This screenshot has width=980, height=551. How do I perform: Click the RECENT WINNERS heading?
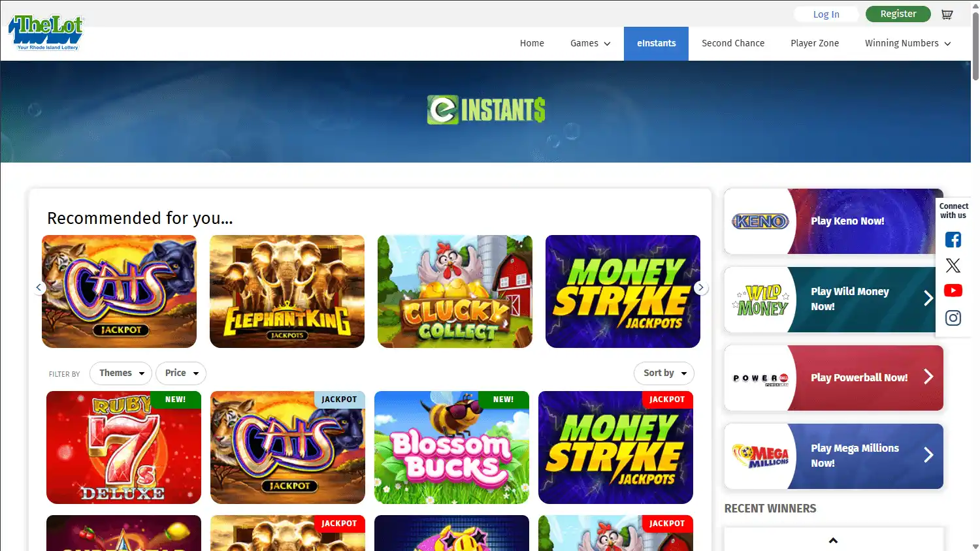coord(770,509)
